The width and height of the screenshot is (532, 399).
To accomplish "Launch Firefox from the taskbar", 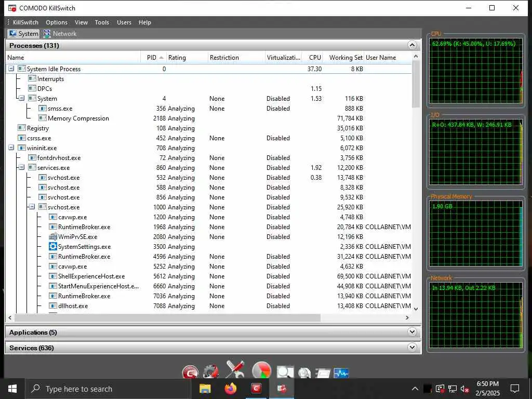I will click(230, 389).
